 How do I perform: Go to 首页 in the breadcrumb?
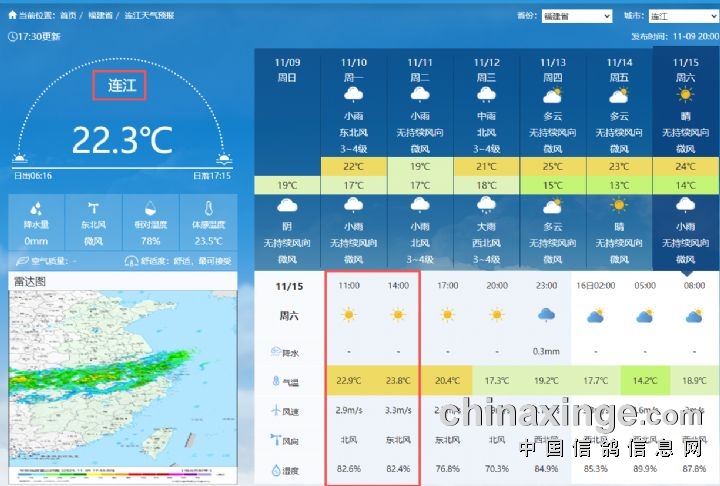pos(68,17)
